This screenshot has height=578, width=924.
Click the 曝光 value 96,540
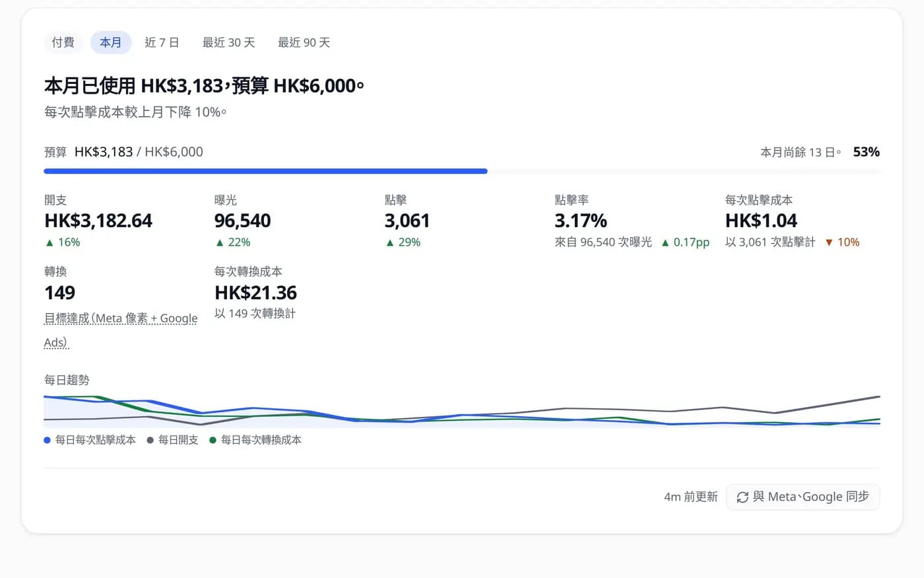243,221
